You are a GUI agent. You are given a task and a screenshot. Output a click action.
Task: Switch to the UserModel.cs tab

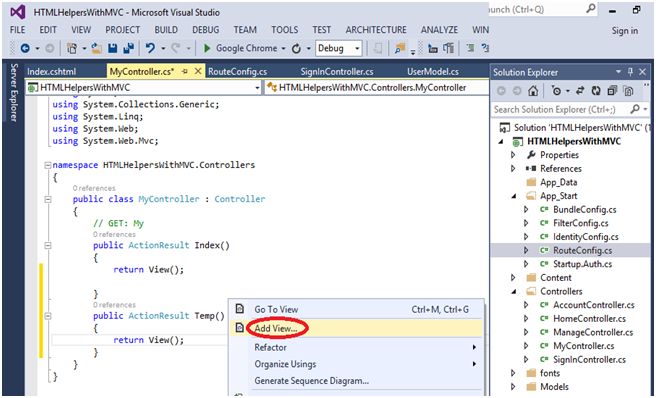[433, 72]
